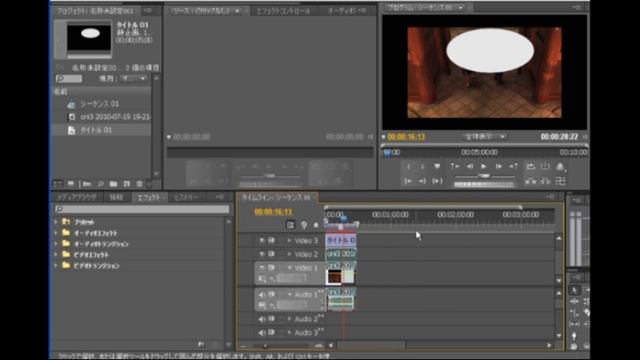This screenshot has height=360, width=640.
Task: Toggle Video 2 track eye visibility
Action: [262, 254]
